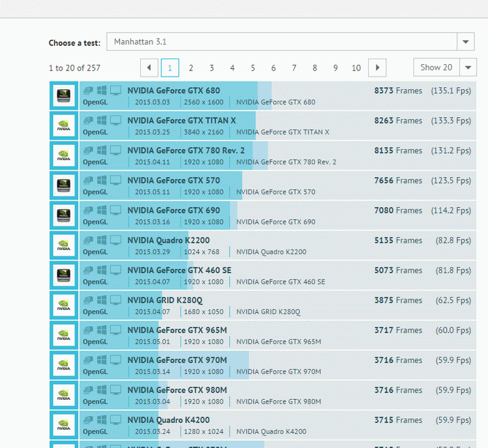Click the GPU chip icon in GTX 970M row
Screen dimensions: 488x448
[x=88, y=360]
